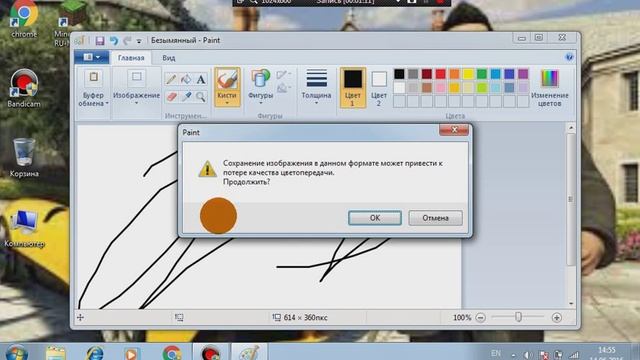Viewport: 640px width, 360px height.
Task: Pick the green color swatch
Action: [x=482, y=74]
